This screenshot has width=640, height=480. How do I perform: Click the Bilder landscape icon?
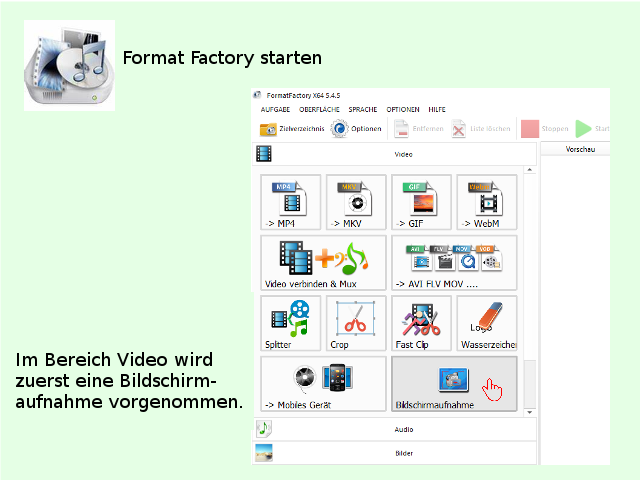(x=264, y=453)
